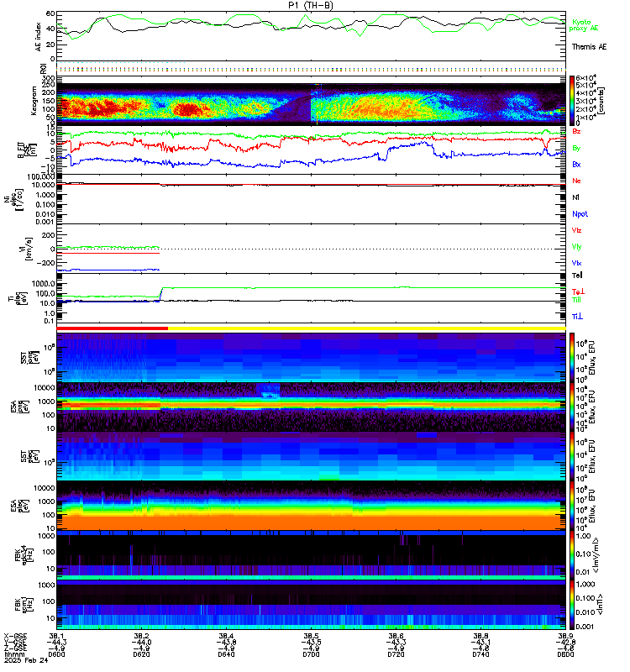The height and width of the screenshot is (672, 630).
Task: Select the black "Ni" legend label
Action: tap(575, 197)
